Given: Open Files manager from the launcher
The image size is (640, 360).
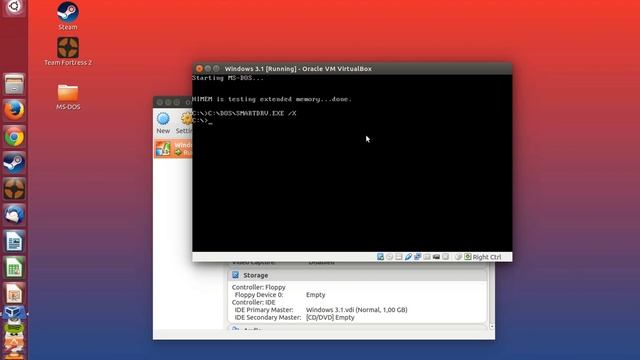Looking at the screenshot, I should tap(14, 84).
